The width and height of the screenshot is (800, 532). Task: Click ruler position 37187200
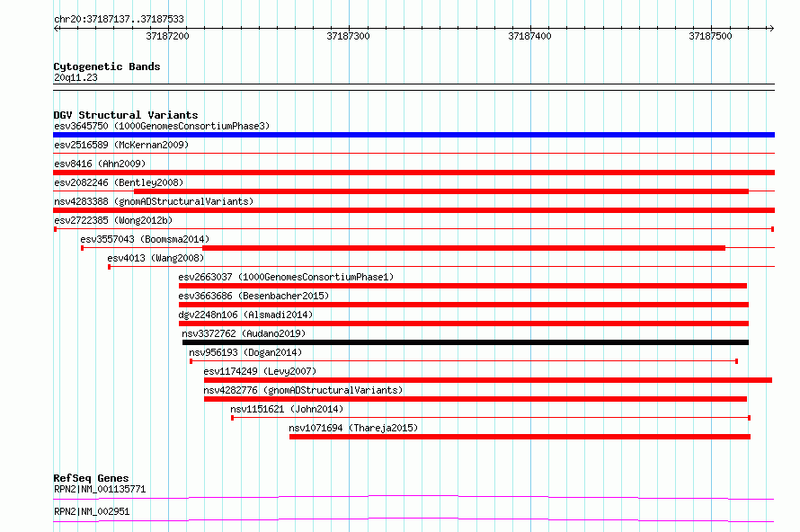click(167, 36)
